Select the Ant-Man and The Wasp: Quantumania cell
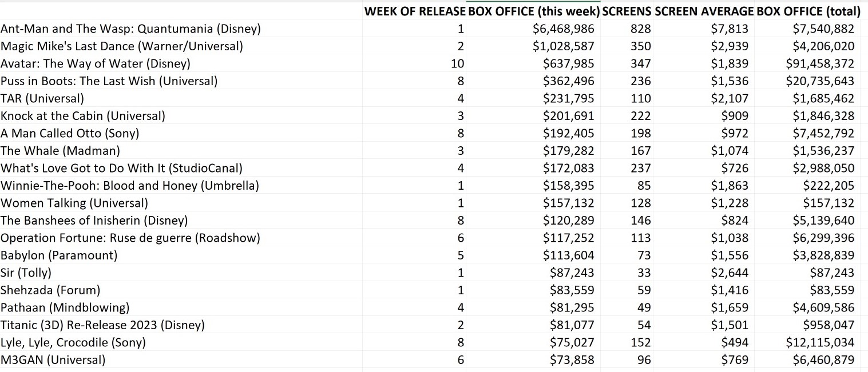The height and width of the screenshot is (372, 868). tap(130, 29)
